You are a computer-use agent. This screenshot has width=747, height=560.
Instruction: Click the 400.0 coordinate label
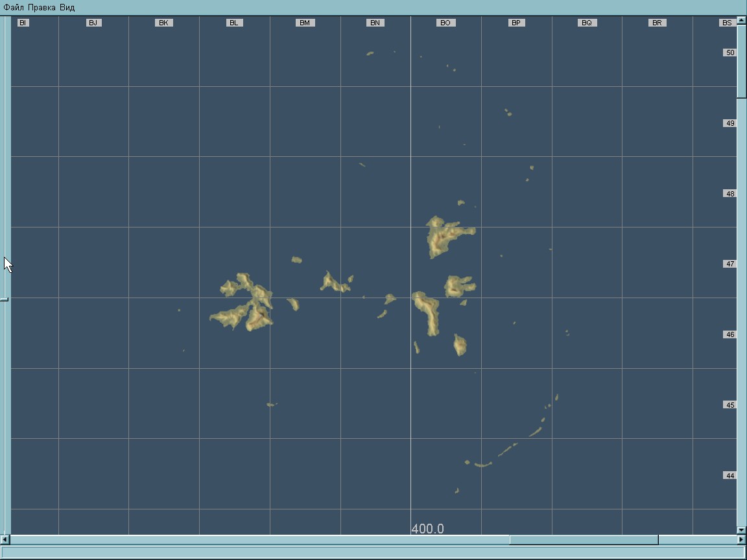click(427, 529)
